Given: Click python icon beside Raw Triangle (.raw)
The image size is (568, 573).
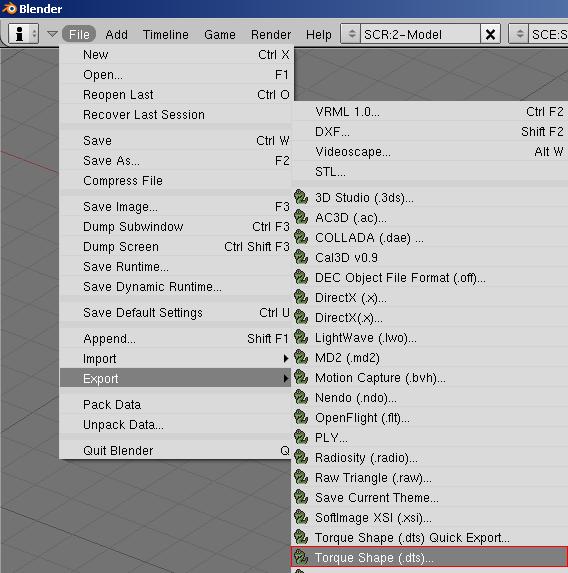Looking at the screenshot, I should pos(301,477).
